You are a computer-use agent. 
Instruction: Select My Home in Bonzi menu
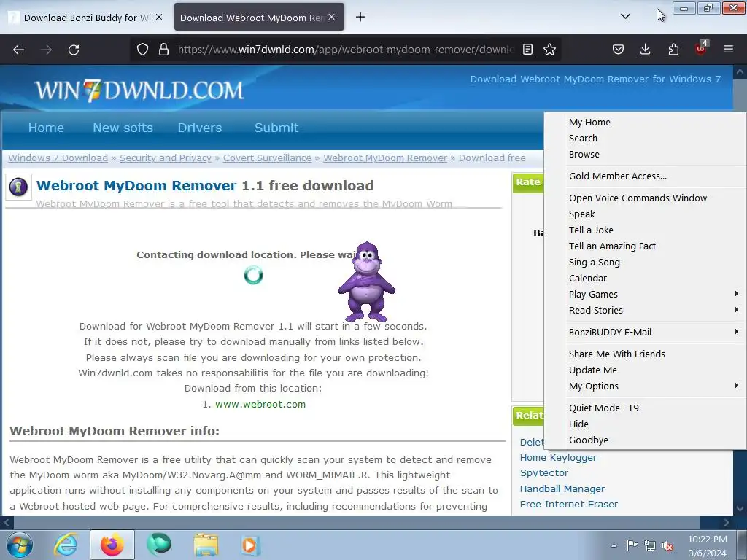click(x=589, y=122)
